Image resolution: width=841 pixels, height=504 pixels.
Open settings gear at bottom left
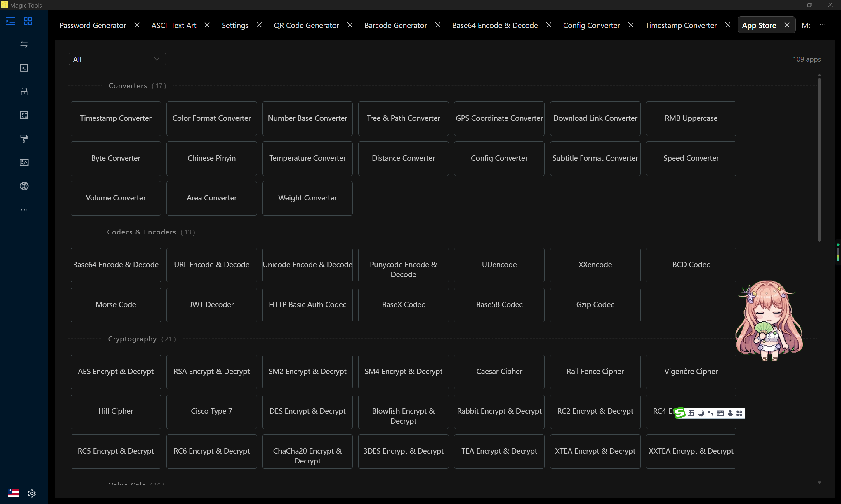click(x=32, y=493)
